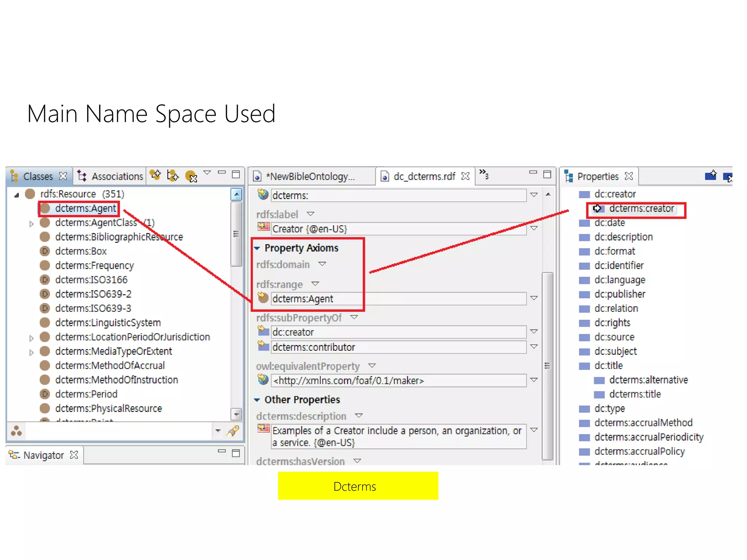The image size is (747, 560).
Task: Select the dcterms:Box class
Action: (x=81, y=251)
